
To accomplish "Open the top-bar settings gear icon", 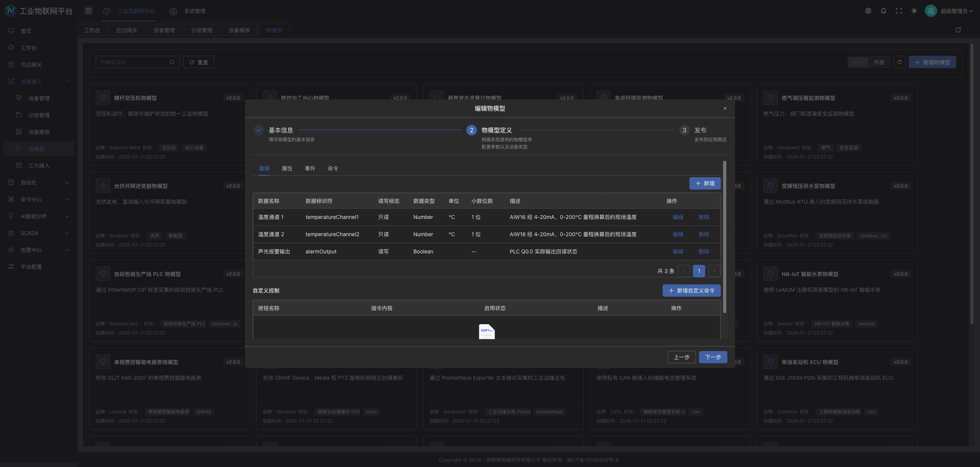I will coord(868,11).
